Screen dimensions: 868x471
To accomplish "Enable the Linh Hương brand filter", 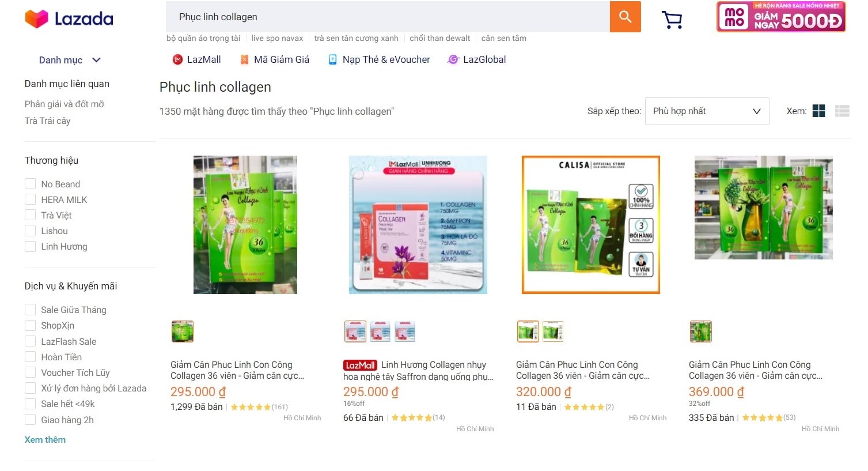I will click(x=31, y=246).
